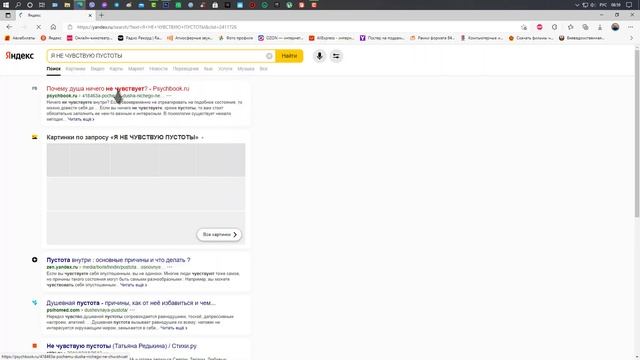Expand Читать ещё under zen.yandex.ru result
The height and width of the screenshot is (360, 640).
point(133,285)
